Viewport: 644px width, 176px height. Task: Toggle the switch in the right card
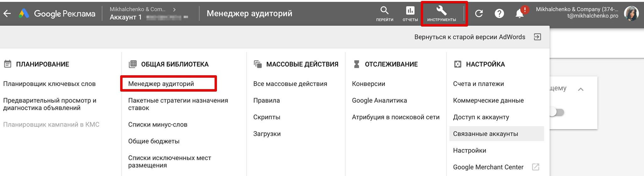pyautogui.click(x=557, y=112)
